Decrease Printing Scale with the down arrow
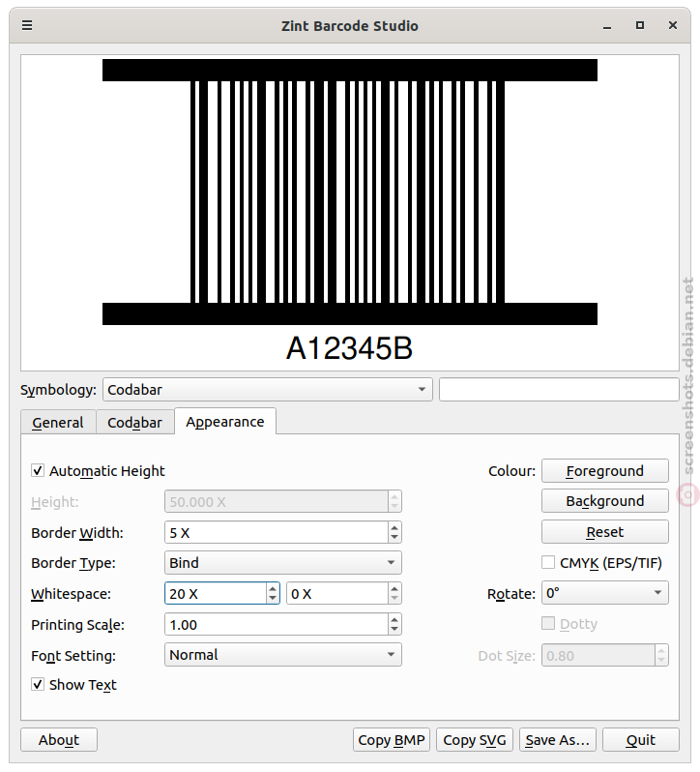 point(394,630)
